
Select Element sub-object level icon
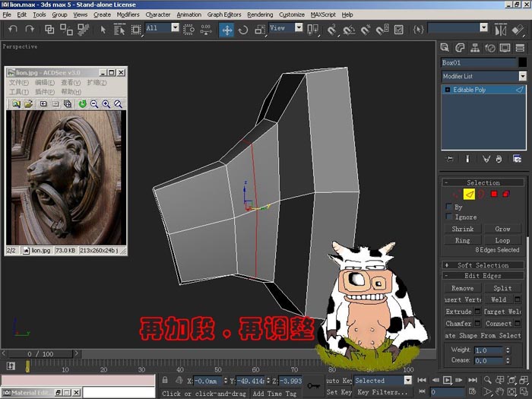[506, 194]
